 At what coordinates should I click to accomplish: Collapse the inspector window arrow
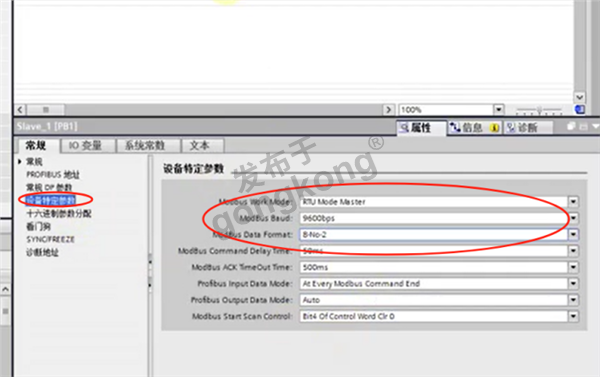[595, 126]
